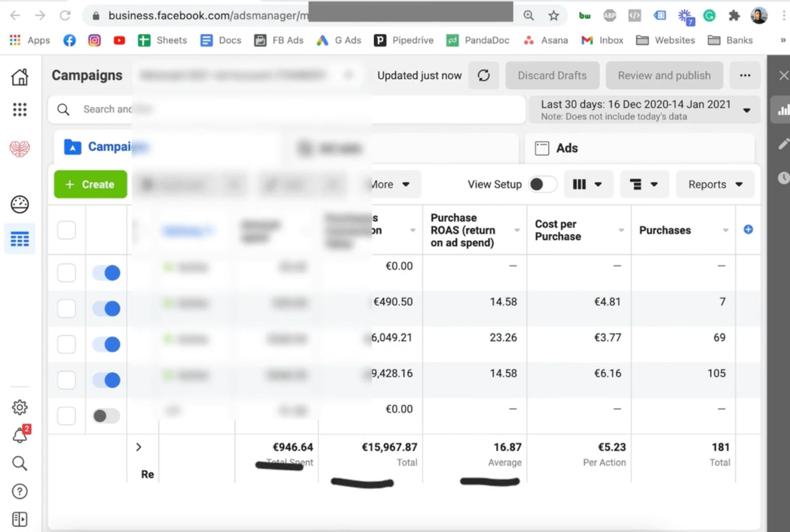Open notifications bell with 2 badge
Viewport: 790px width, 532px height.
click(x=20, y=435)
